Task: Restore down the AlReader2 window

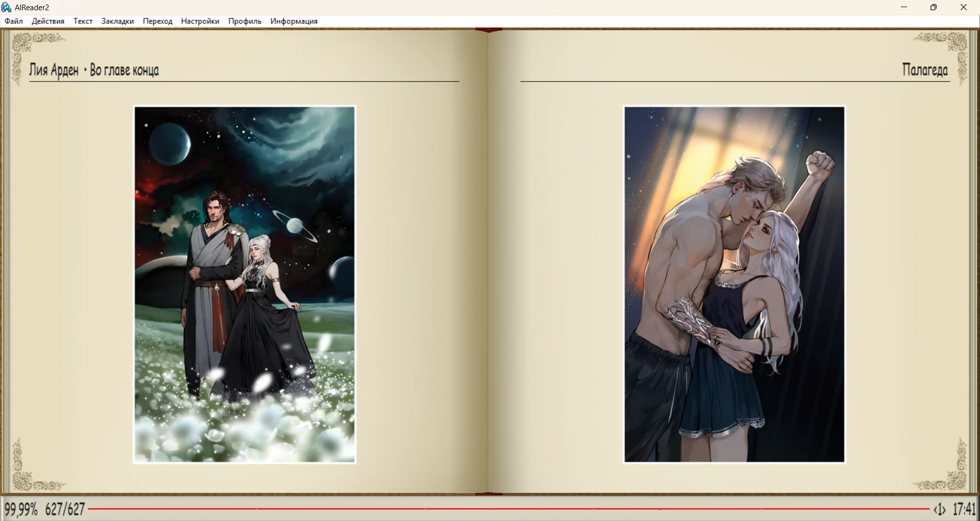Action: pos(934,7)
